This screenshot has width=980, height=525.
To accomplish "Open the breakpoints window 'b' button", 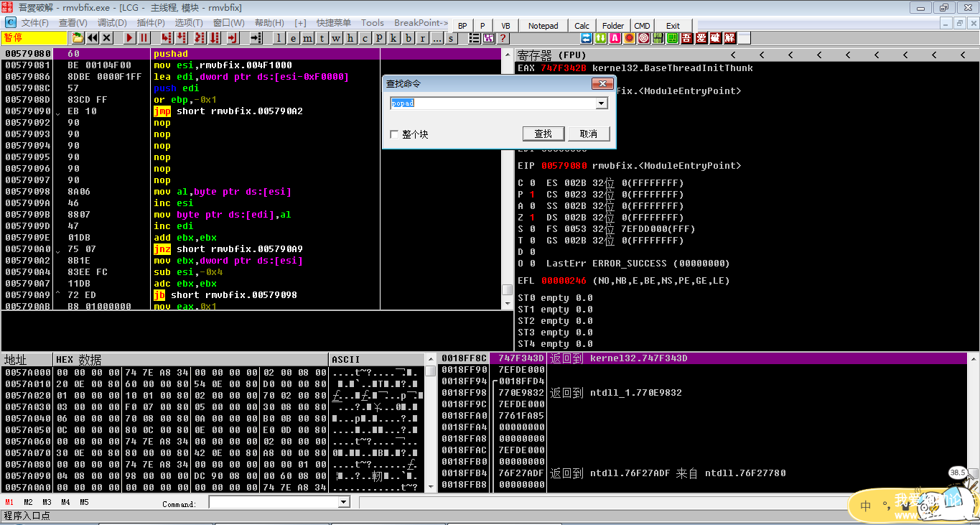I will point(408,38).
